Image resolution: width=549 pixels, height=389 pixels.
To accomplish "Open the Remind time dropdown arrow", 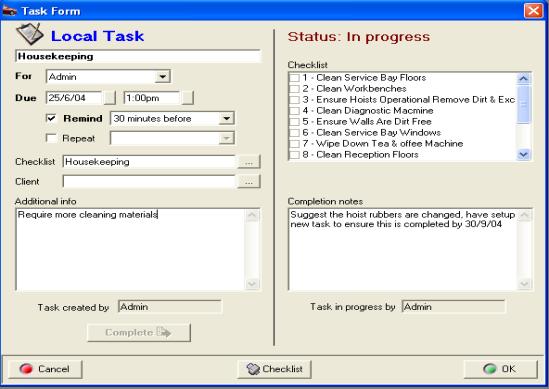I will point(227,118).
